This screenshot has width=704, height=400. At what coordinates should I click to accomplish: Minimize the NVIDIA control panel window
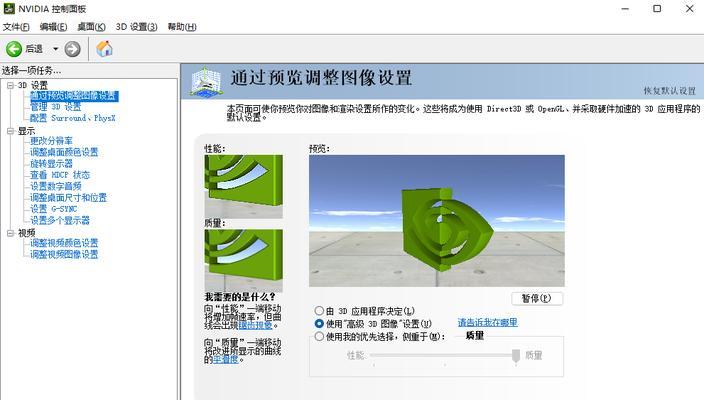[x=625, y=9]
